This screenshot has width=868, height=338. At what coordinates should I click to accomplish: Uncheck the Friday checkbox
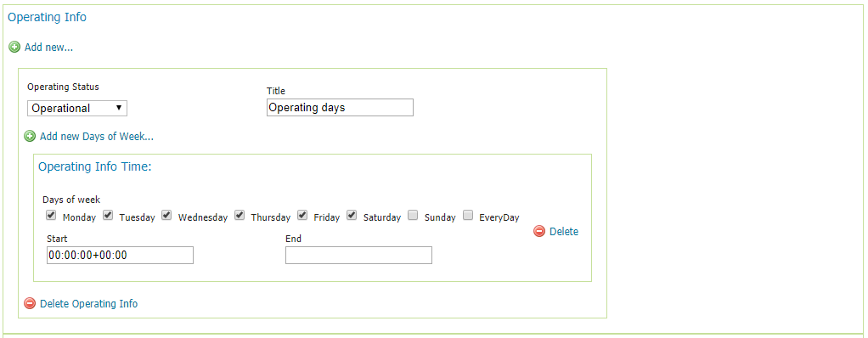pos(302,215)
